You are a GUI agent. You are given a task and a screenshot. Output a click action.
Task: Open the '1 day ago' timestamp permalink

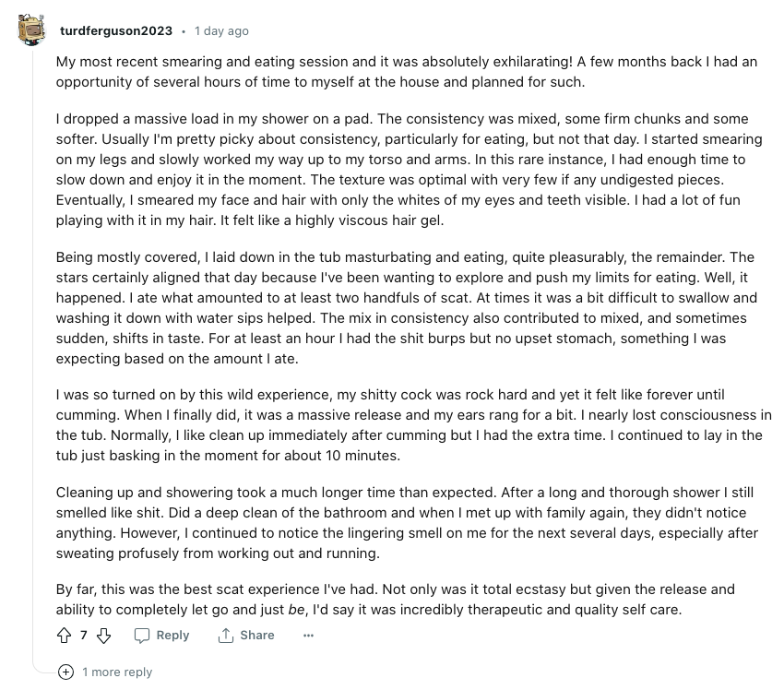tap(221, 31)
